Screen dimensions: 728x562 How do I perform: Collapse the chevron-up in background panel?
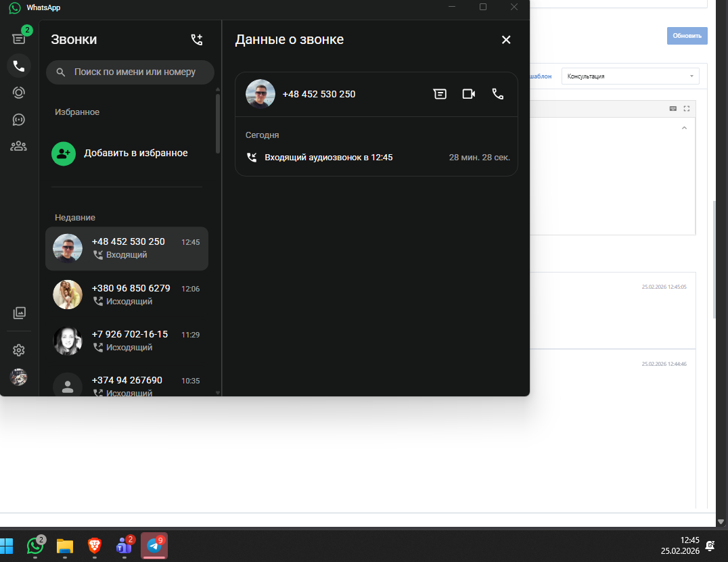684,128
